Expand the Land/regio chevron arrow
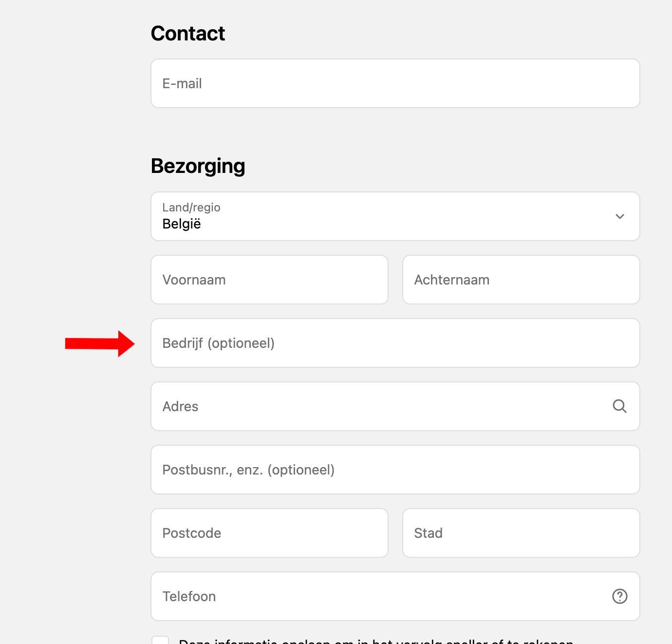This screenshot has width=672, height=644. click(619, 216)
